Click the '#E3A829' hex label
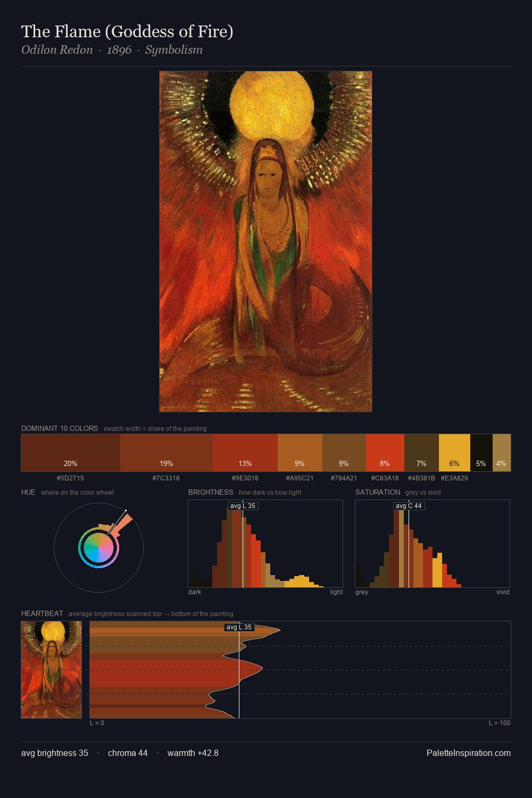Viewport: 532px width, 798px height. [x=454, y=478]
